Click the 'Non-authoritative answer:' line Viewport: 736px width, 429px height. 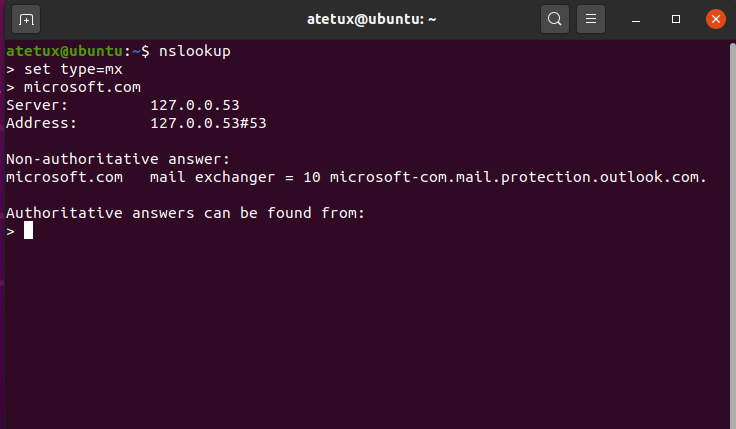118,159
